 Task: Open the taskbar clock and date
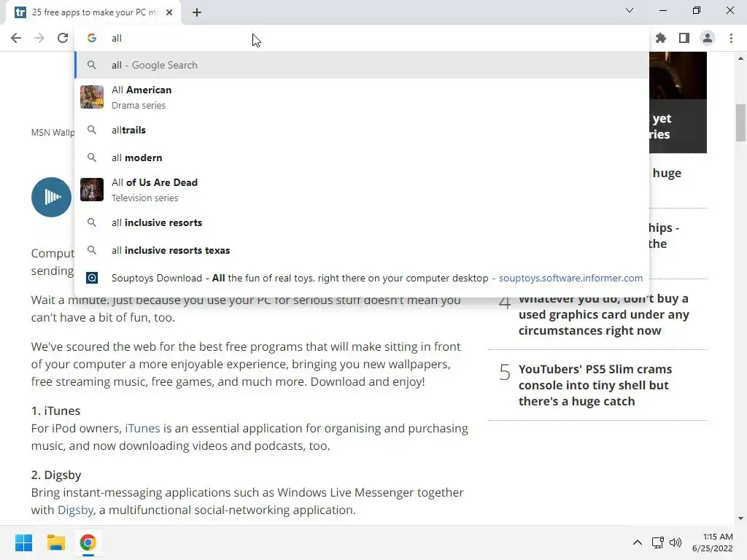click(713, 542)
